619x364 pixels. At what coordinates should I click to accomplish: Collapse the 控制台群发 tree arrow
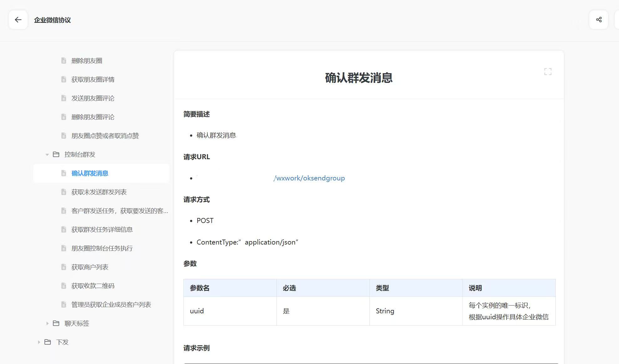(x=47, y=154)
